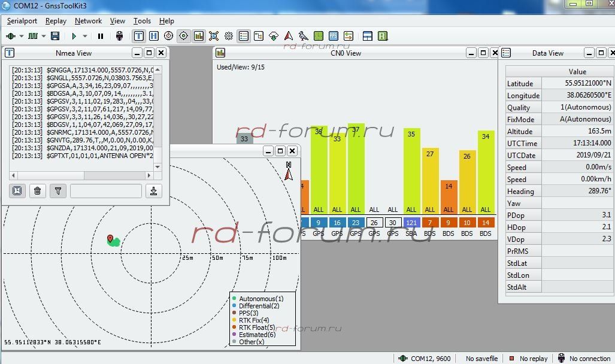The image size is (615, 364).
Task: Click the circular dial toolbar icon
Action: (x=169, y=36)
